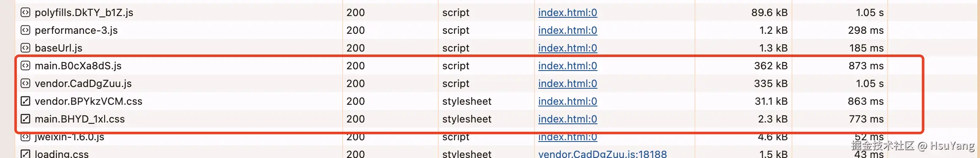Click the script icon beside vendor.CadDgZuu.js
Viewport: 980px width, 158px height.
[x=25, y=83]
